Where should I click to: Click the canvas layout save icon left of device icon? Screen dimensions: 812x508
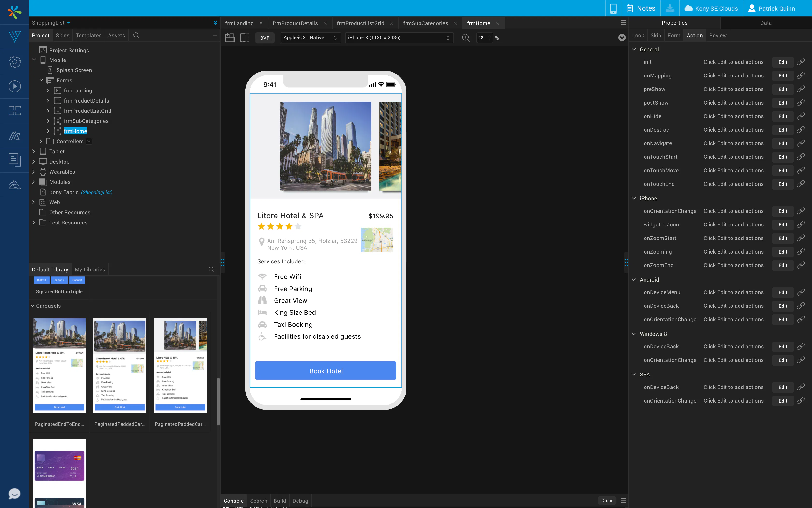pos(230,38)
